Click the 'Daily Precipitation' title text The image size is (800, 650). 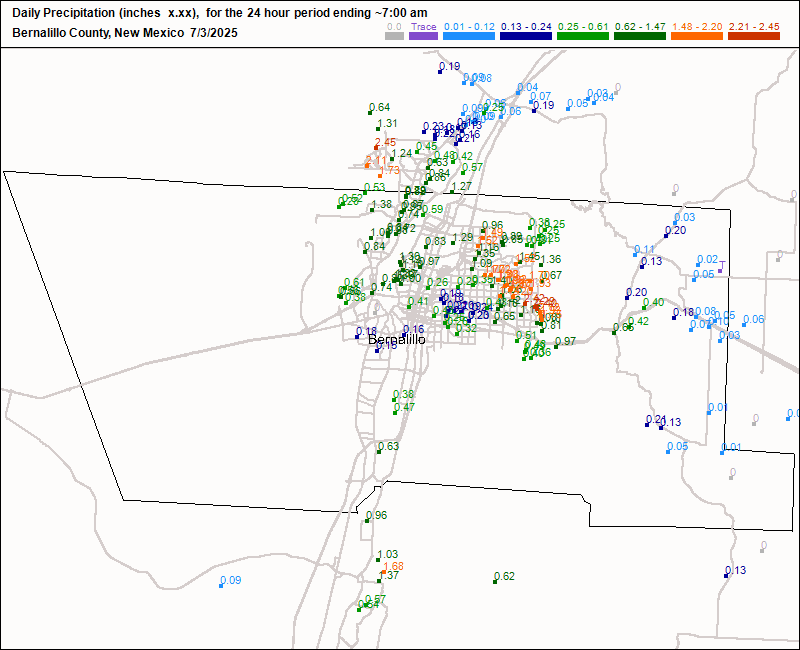pos(63,13)
